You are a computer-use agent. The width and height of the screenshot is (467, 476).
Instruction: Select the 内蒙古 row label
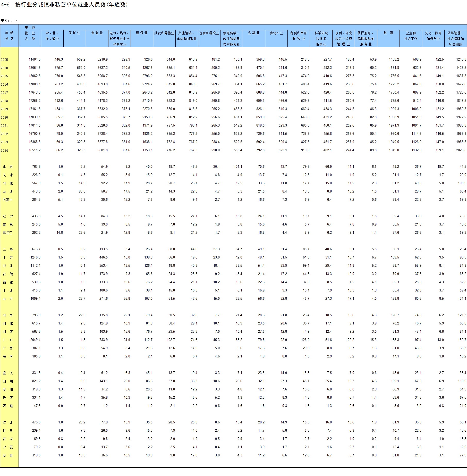(7, 200)
